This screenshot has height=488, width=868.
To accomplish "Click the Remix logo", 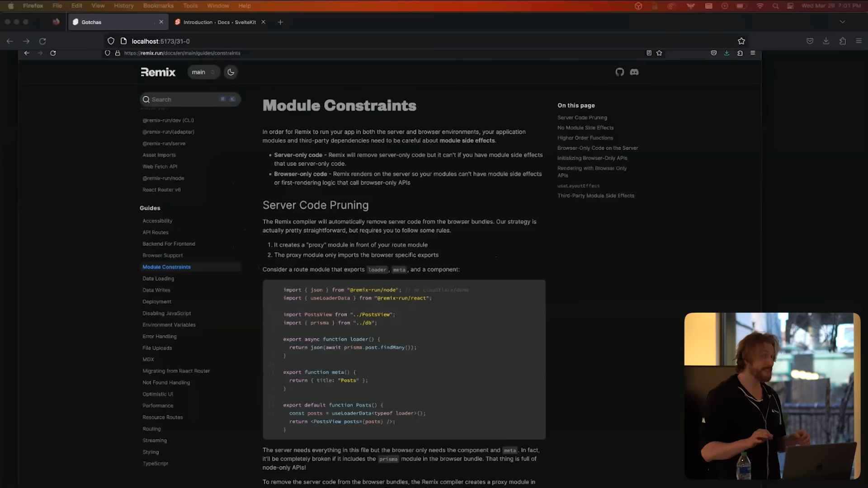I will point(158,72).
